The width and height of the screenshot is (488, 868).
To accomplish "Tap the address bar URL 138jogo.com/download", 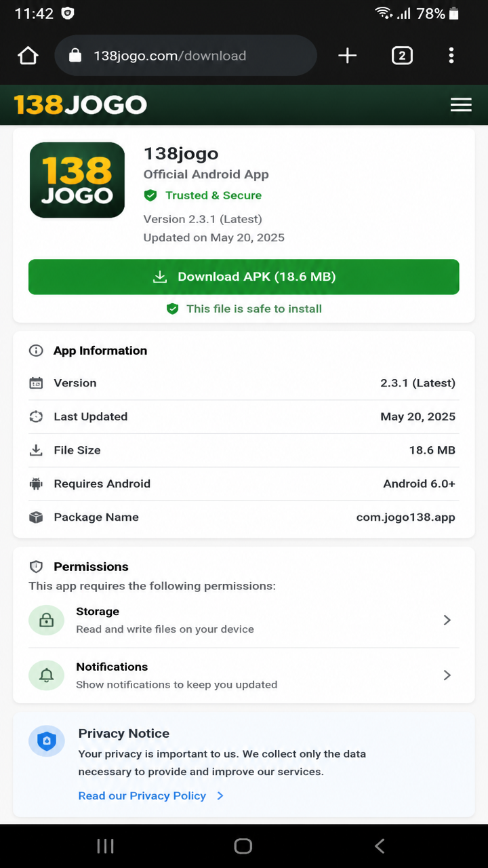I will 169,56.
